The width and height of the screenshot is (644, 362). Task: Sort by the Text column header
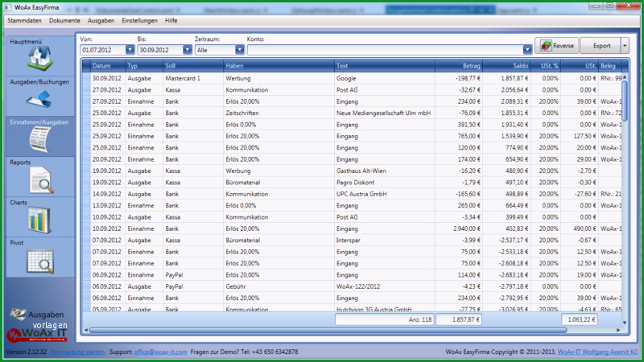pyautogui.click(x=385, y=66)
